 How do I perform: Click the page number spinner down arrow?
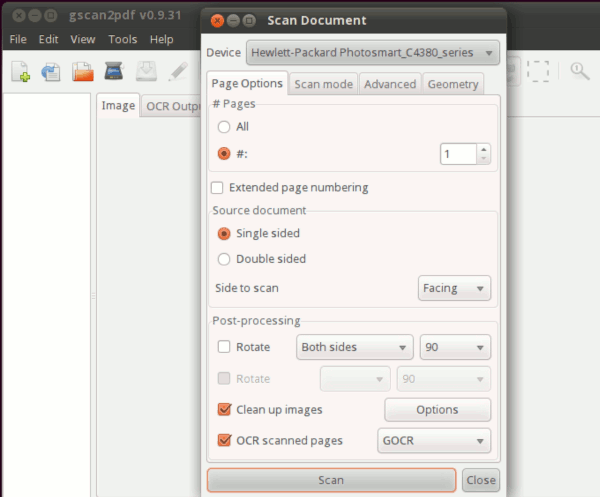(x=484, y=158)
